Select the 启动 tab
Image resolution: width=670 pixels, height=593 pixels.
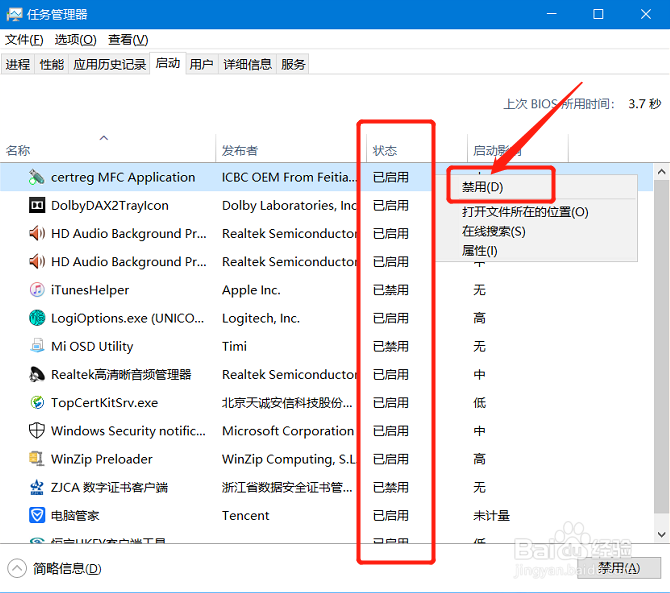point(168,63)
